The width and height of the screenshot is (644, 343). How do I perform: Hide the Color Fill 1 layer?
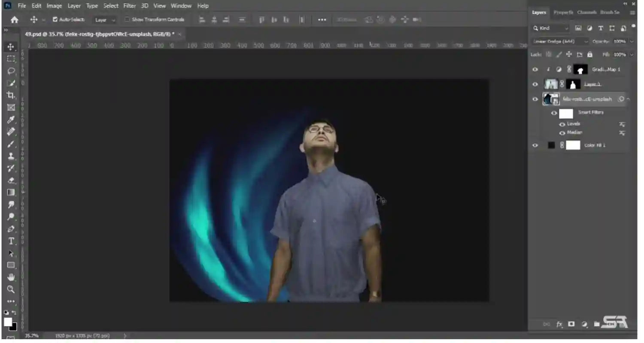[535, 145]
